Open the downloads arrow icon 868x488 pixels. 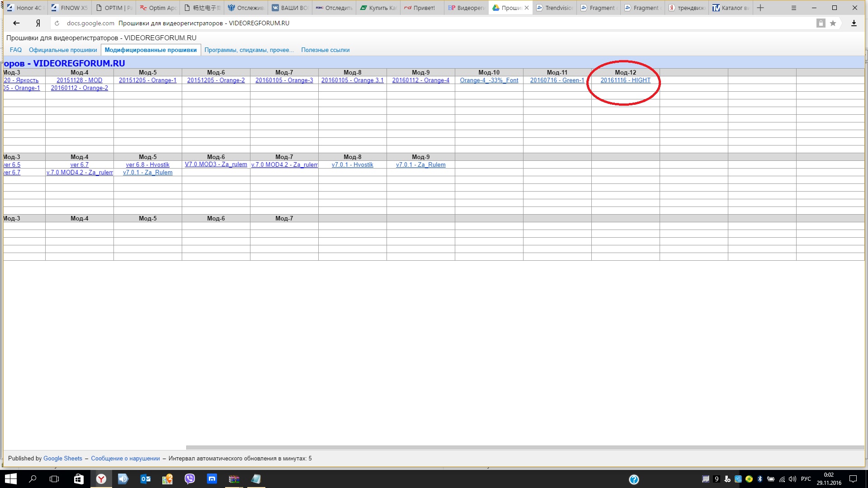pos(854,23)
